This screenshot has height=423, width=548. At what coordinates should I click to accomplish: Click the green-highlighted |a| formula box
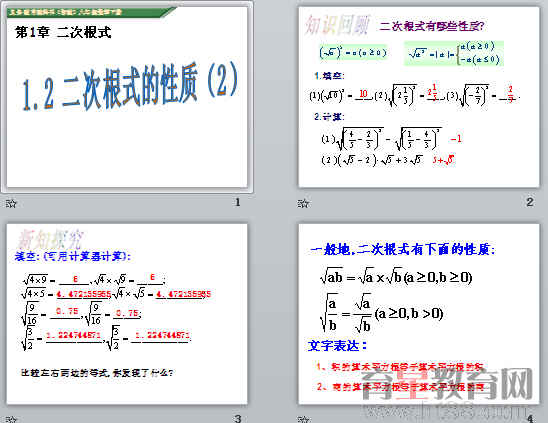pos(454,53)
